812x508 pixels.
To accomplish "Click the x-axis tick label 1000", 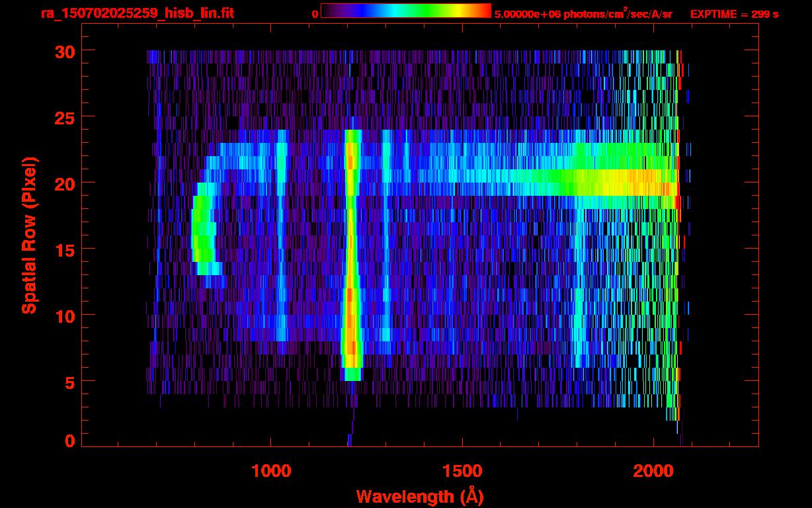I will [271, 471].
